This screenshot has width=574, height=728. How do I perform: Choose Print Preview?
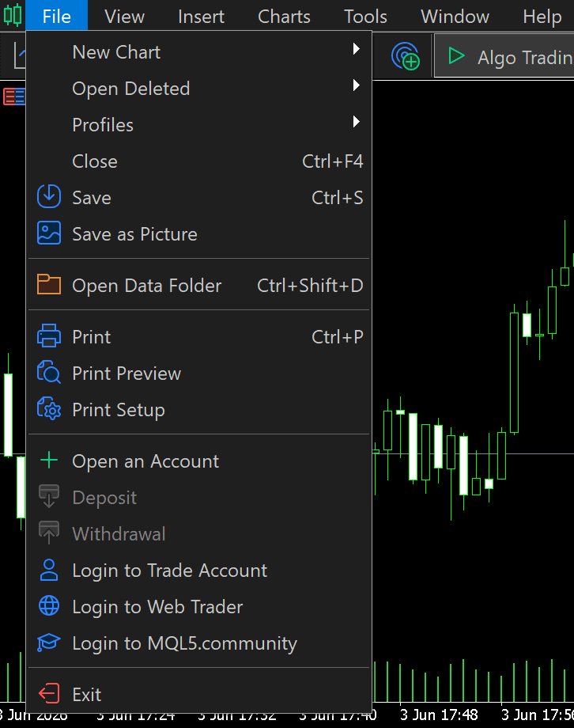pyautogui.click(x=199, y=373)
